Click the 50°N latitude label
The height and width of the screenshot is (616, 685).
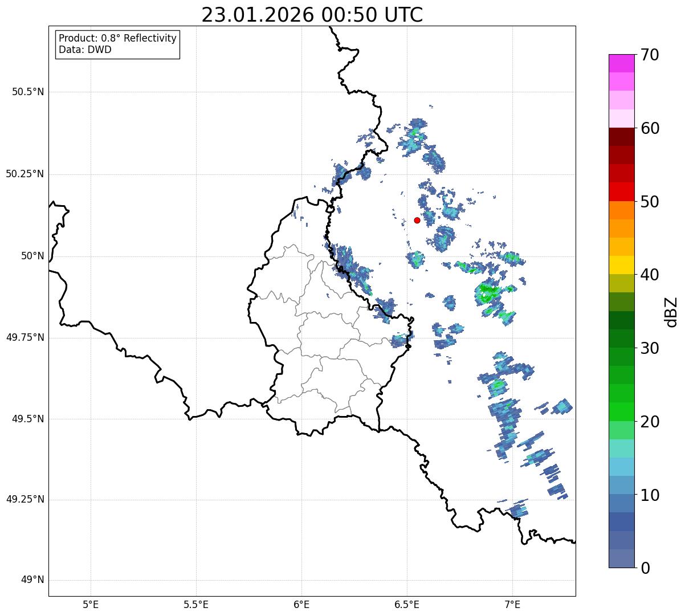click(x=32, y=256)
